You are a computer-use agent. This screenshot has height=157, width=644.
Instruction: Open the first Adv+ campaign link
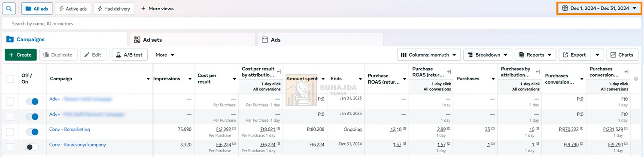[x=81, y=99]
